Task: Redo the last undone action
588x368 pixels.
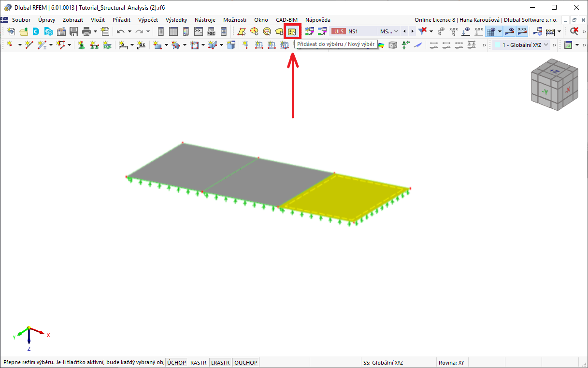Action: [x=139, y=31]
